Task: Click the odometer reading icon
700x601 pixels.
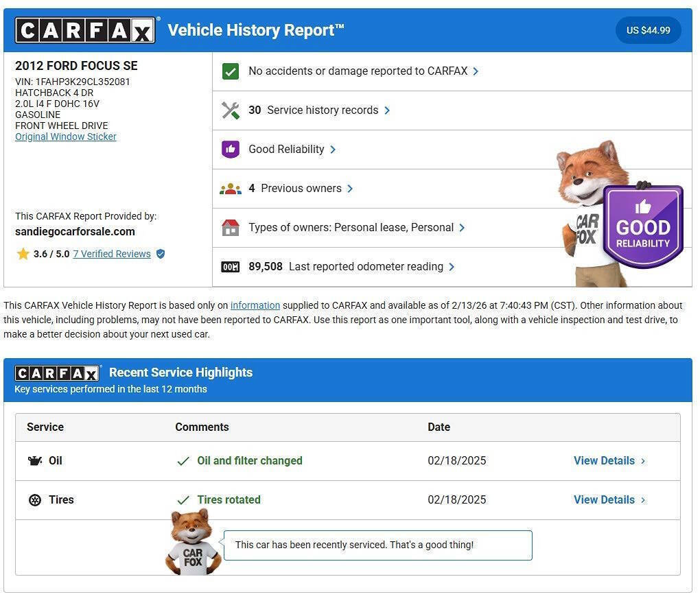Action: 231,267
